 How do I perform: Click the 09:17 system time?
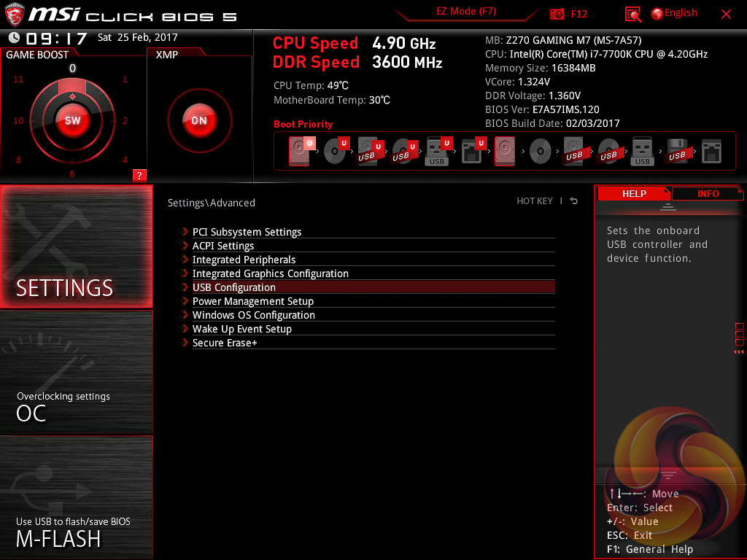56,38
